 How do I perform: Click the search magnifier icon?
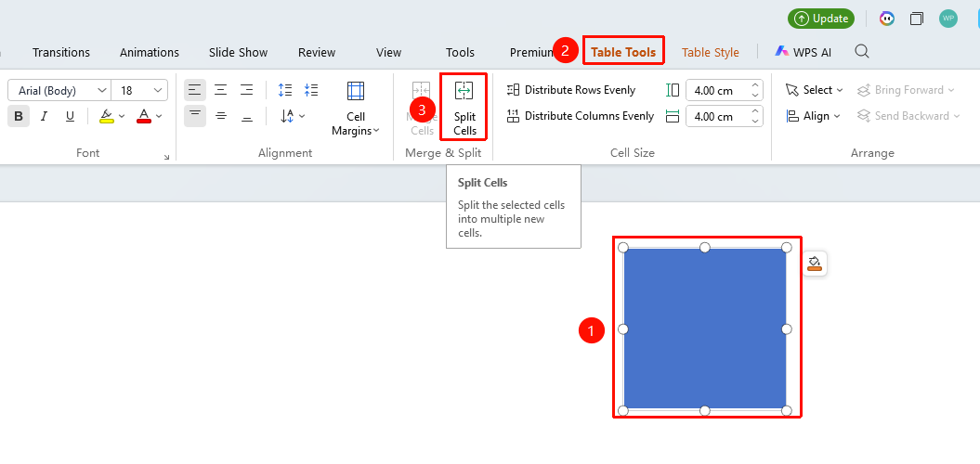[862, 51]
